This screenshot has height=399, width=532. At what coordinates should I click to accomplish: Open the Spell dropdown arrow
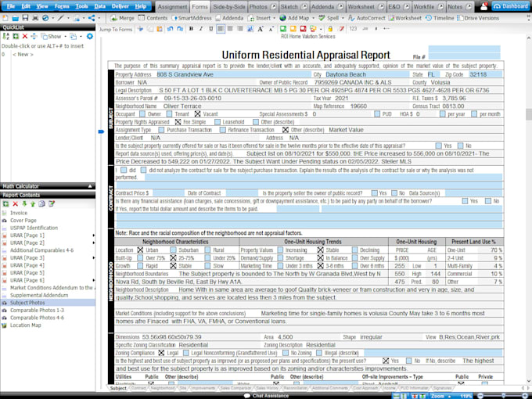343,18
